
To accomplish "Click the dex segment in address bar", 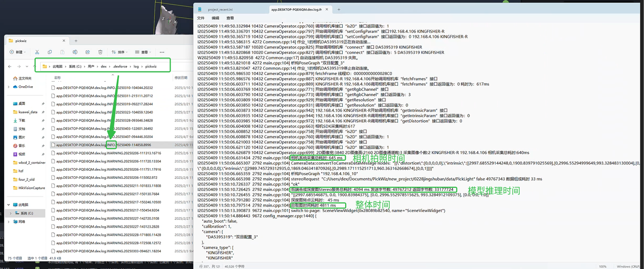I will pyautogui.click(x=103, y=66).
